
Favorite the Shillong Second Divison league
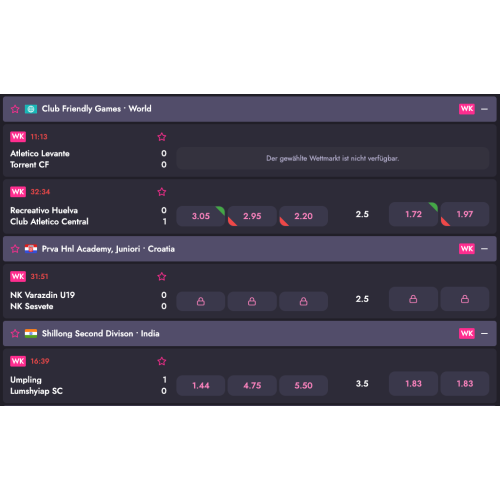click(x=15, y=334)
